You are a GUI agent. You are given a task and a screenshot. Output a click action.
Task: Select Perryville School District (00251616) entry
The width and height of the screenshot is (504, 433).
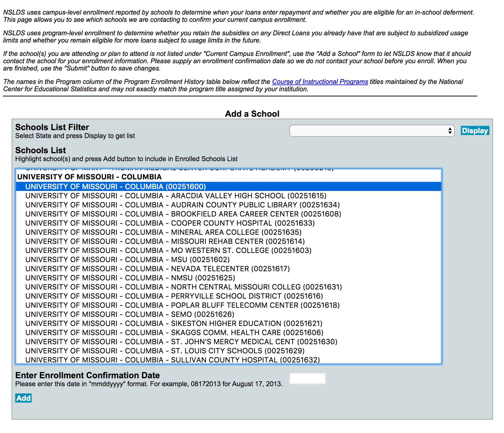click(228, 296)
